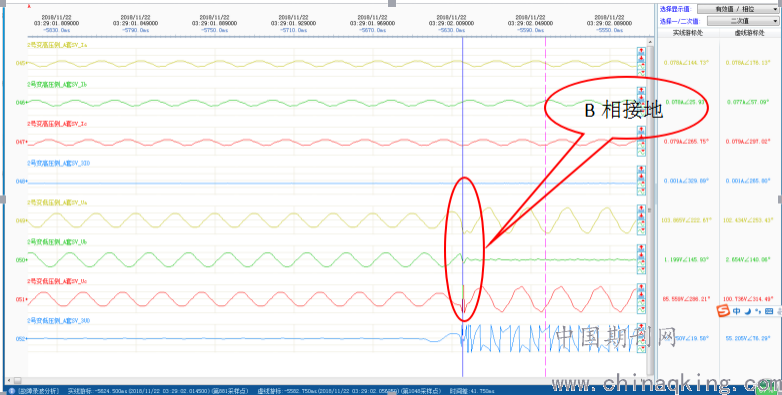Click the amplitude-decrease arrow for channel Ib
The height and width of the screenshot is (395, 782).
click(642, 97)
